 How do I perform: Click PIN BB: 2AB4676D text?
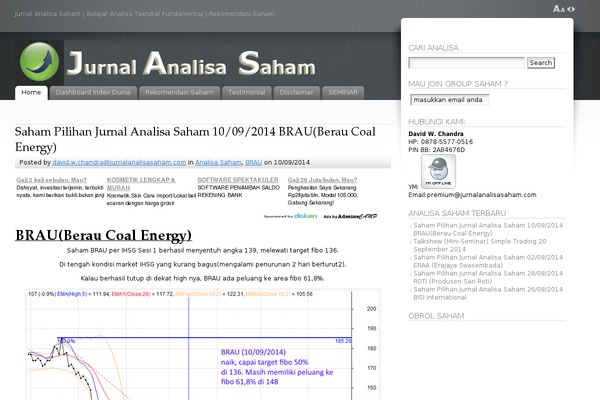pyautogui.click(x=437, y=150)
